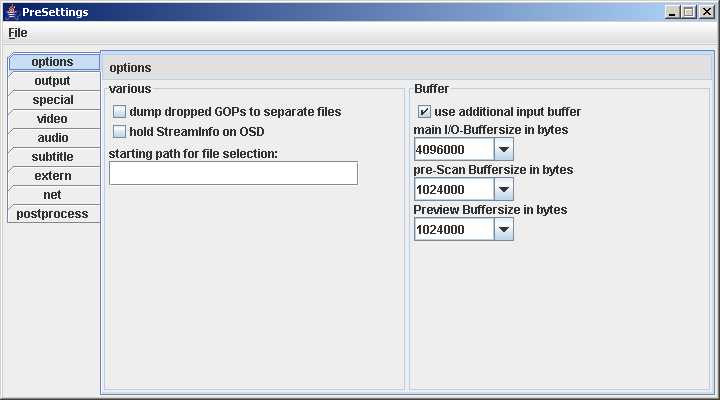The height and width of the screenshot is (400, 720).
Task: Select the net tab
Action: (x=52, y=195)
